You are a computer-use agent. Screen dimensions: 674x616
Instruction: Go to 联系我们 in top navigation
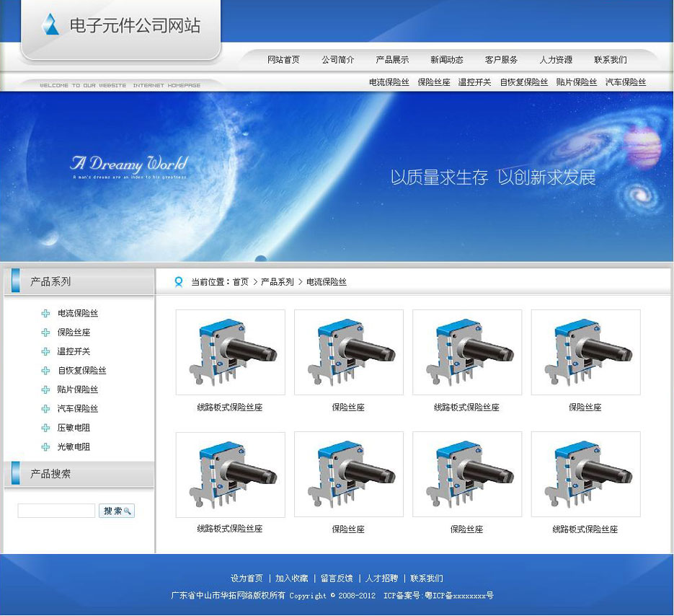point(611,60)
